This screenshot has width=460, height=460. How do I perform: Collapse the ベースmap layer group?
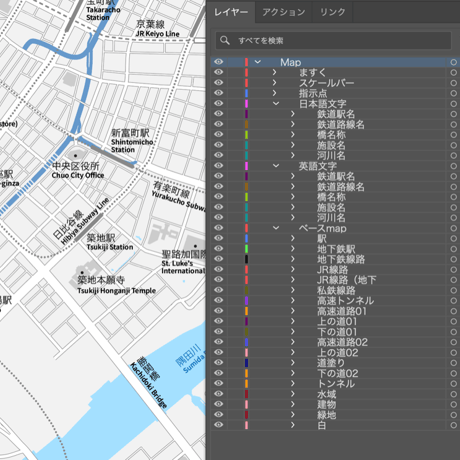276,228
